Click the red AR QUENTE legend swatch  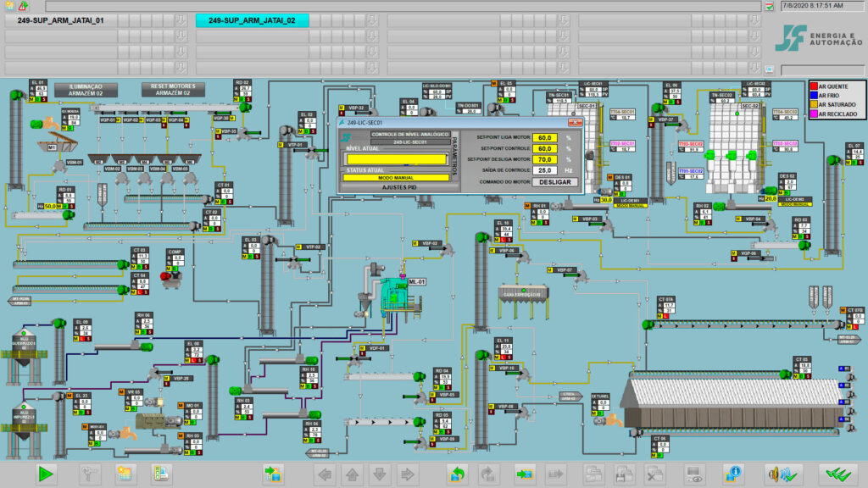click(814, 86)
